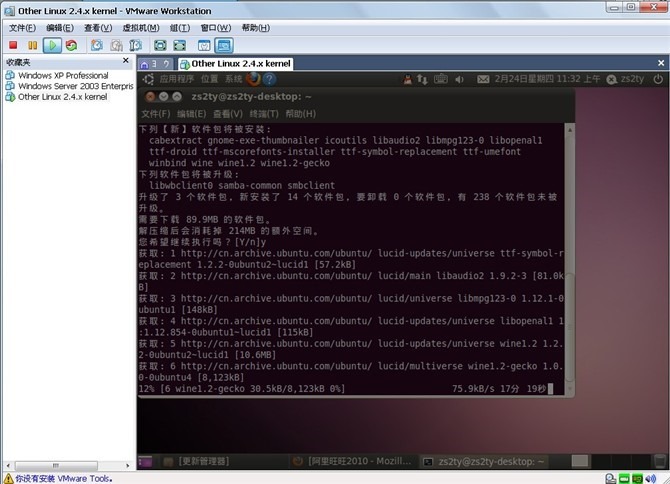Click the QQ penguin tray icon
Image resolution: width=670 pixels, height=484 pixels.
coord(408,79)
